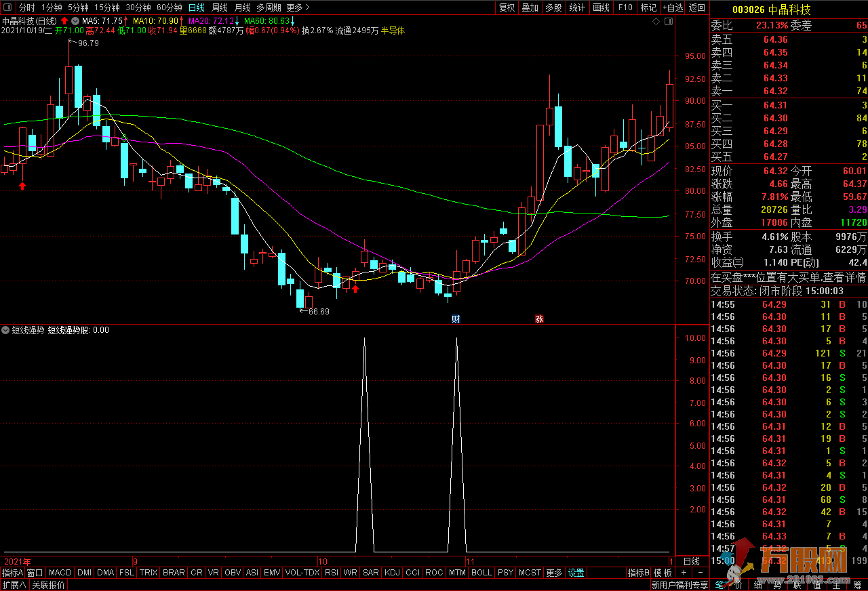Add stock to watchlist with +自选

(673, 7)
